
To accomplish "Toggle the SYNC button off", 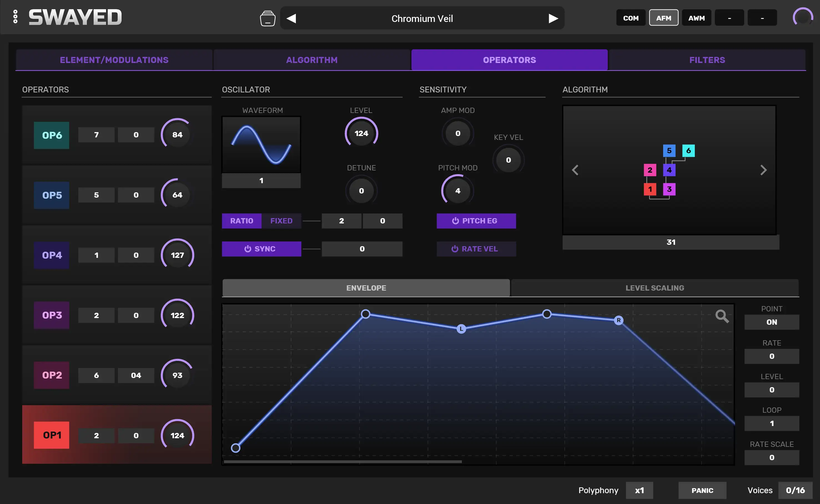I will click(x=261, y=249).
